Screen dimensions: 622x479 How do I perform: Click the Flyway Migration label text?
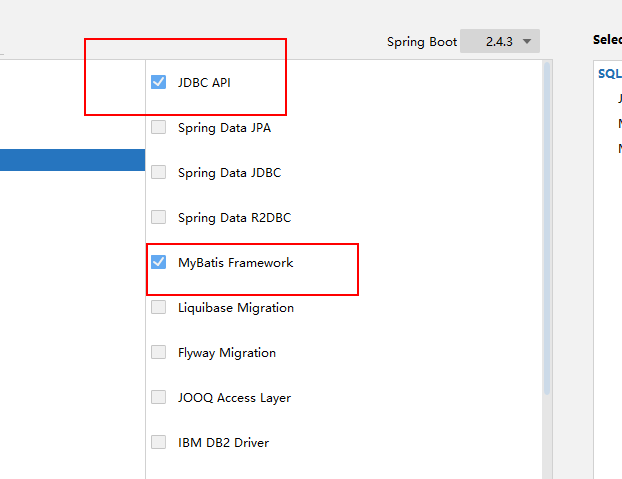coord(226,352)
